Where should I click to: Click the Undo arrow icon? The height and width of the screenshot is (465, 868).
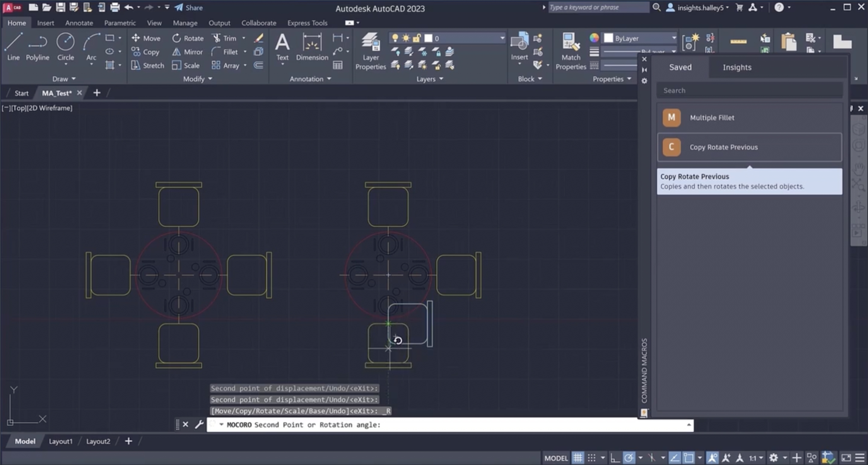[x=129, y=8]
